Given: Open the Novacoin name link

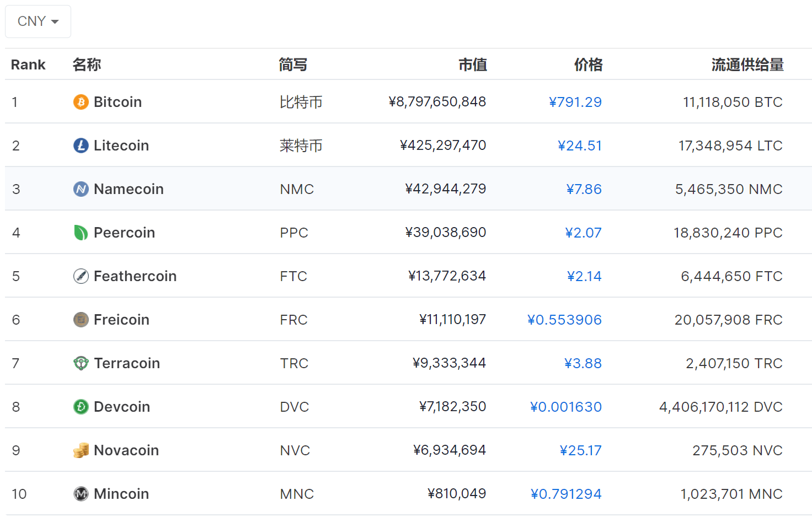Looking at the screenshot, I should coord(126,450).
